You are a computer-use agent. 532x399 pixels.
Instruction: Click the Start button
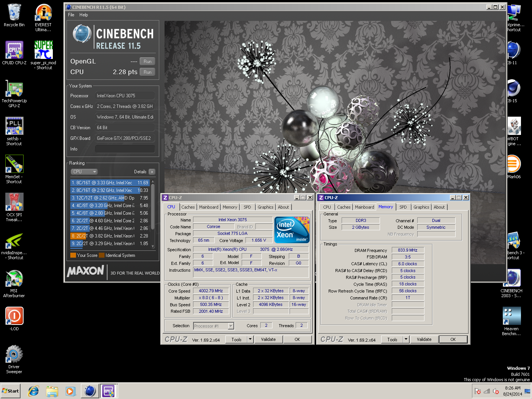[x=11, y=391]
